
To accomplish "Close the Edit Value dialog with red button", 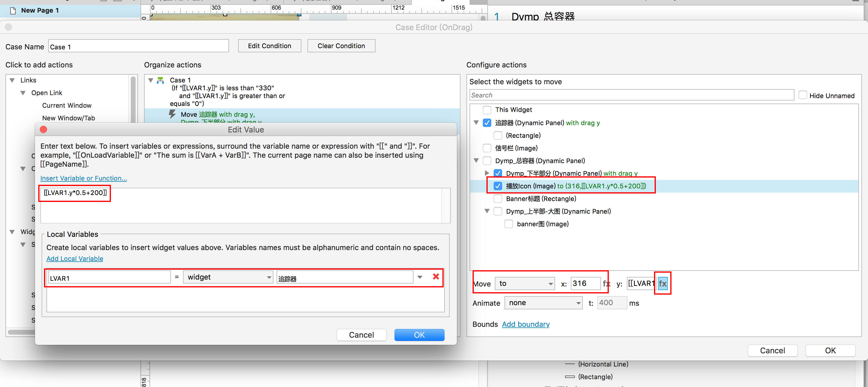I will click(x=43, y=130).
